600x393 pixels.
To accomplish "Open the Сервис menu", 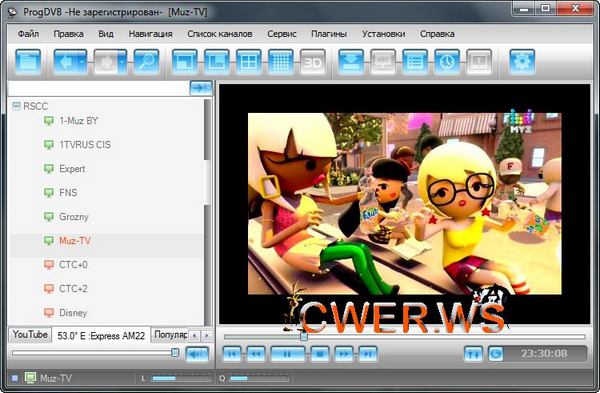I will [282, 34].
